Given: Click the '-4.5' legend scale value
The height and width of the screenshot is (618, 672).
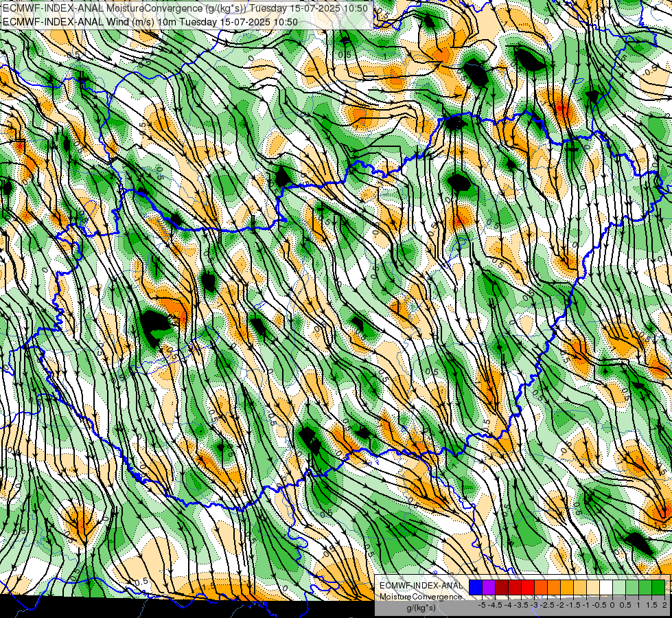Looking at the screenshot, I should click(x=495, y=606).
